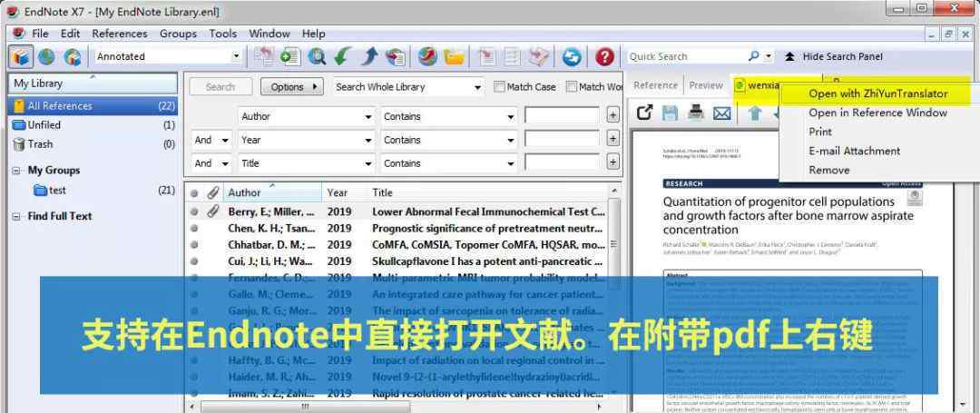Open the Title field dropdown
The height and width of the screenshot is (413, 980).
368,163
